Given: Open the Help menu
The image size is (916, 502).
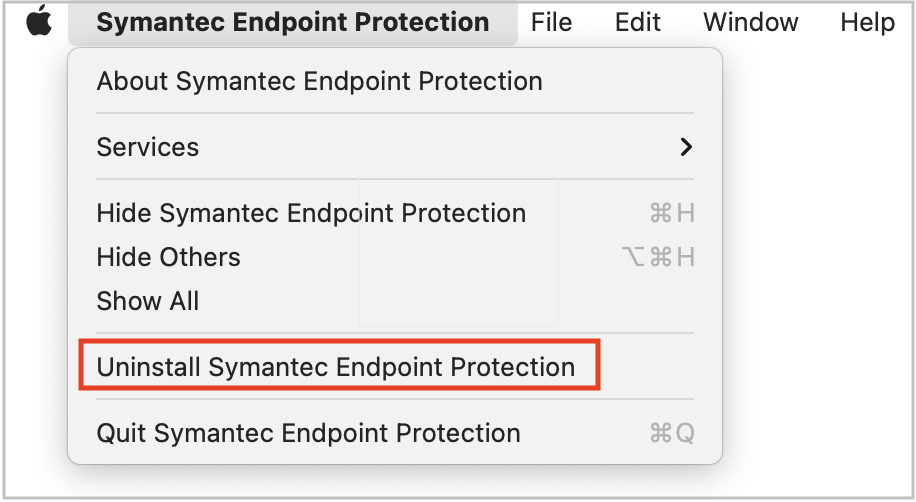Looking at the screenshot, I should click(867, 22).
